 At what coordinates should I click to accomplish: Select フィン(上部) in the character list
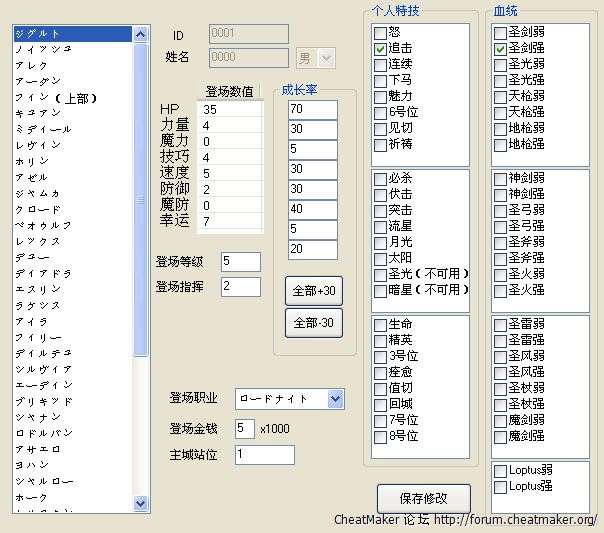click(55, 97)
